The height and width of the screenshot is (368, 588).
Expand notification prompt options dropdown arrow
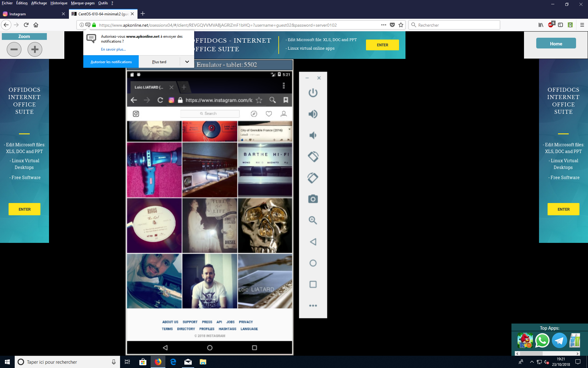(187, 62)
